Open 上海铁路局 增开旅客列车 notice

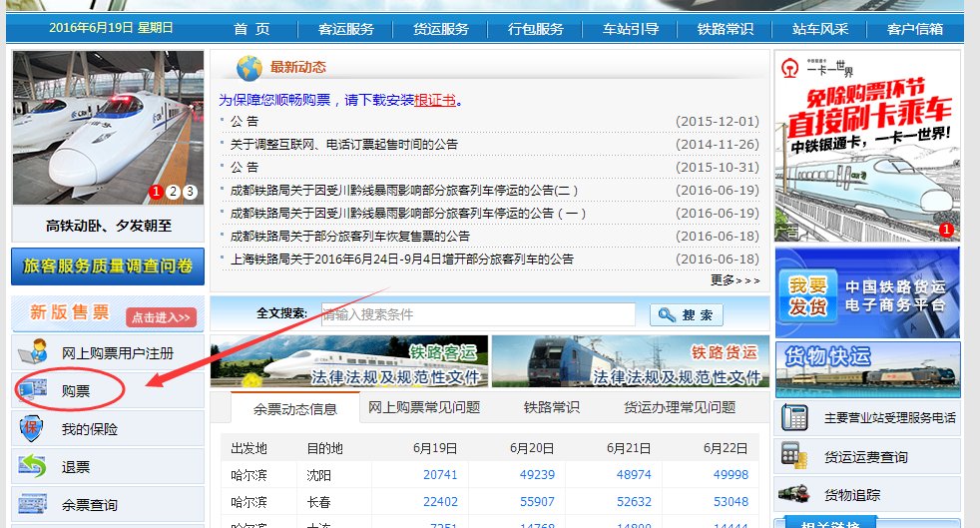[x=402, y=259]
